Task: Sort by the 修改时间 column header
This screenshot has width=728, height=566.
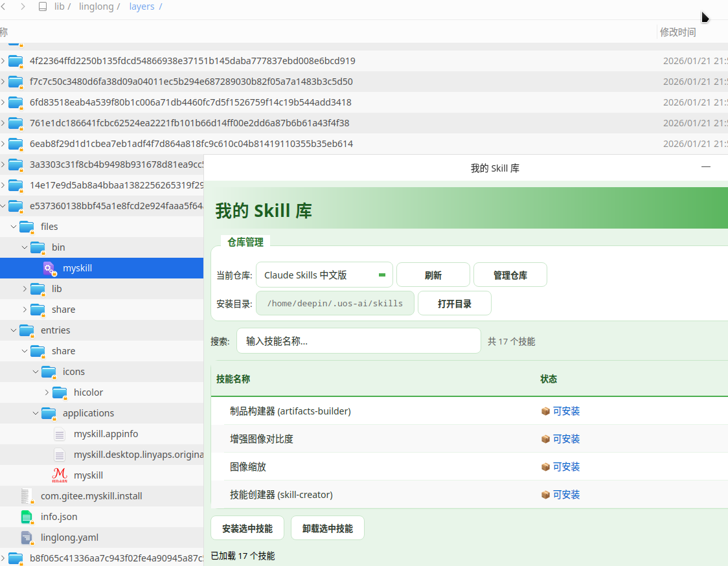Action: [x=678, y=32]
